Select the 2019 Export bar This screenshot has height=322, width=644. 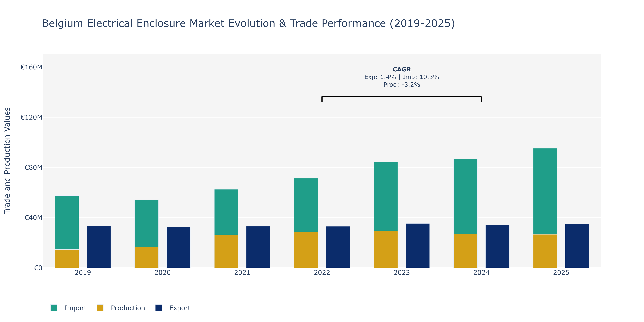click(99, 247)
